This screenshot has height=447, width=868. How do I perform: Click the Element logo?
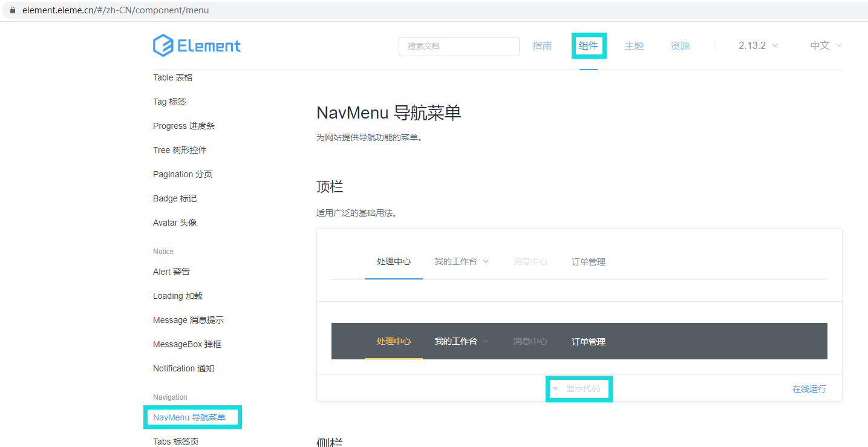click(197, 45)
